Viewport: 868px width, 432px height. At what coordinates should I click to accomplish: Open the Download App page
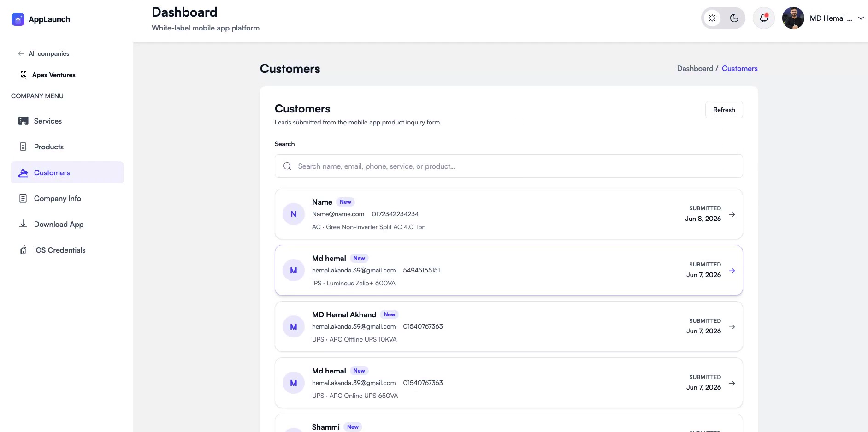[67, 224]
